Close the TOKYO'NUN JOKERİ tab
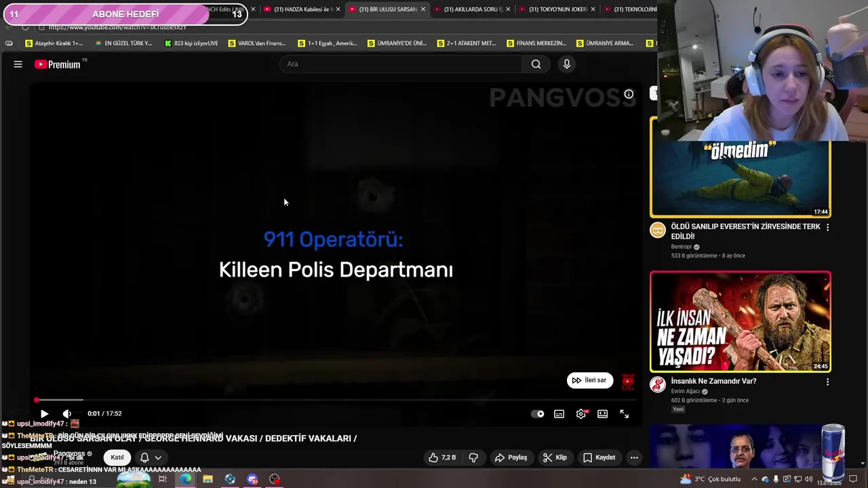Viewport: 868px width, 488px height. [593, 9]
